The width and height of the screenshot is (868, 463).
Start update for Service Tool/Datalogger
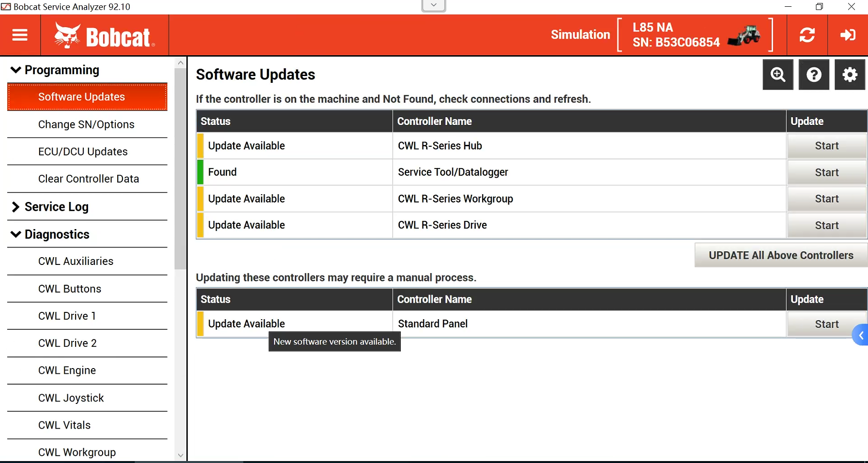click(826, 172)
